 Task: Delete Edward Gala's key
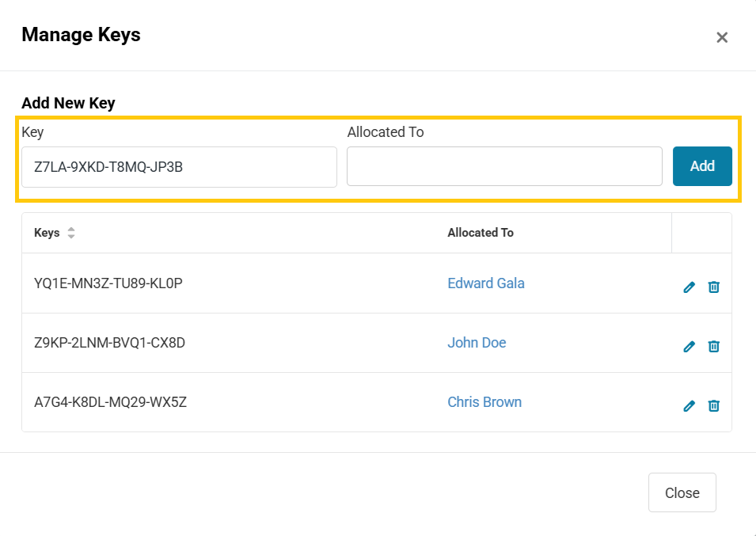coord(713,287)
